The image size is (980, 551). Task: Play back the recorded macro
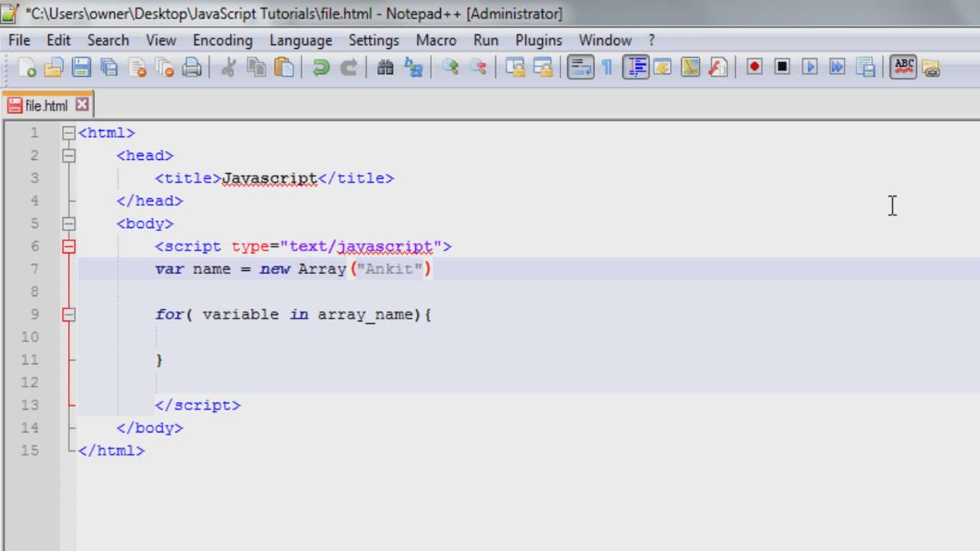tap(809, 67)
